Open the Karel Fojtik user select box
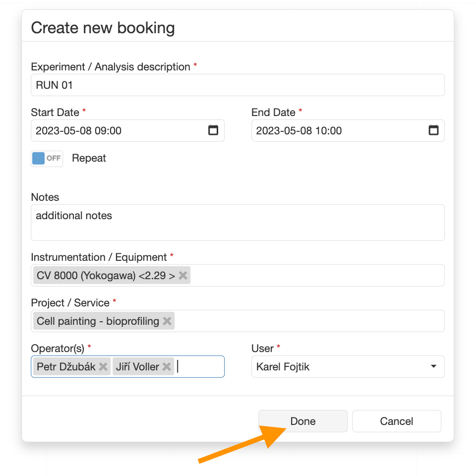 click(x=348, y=367)
